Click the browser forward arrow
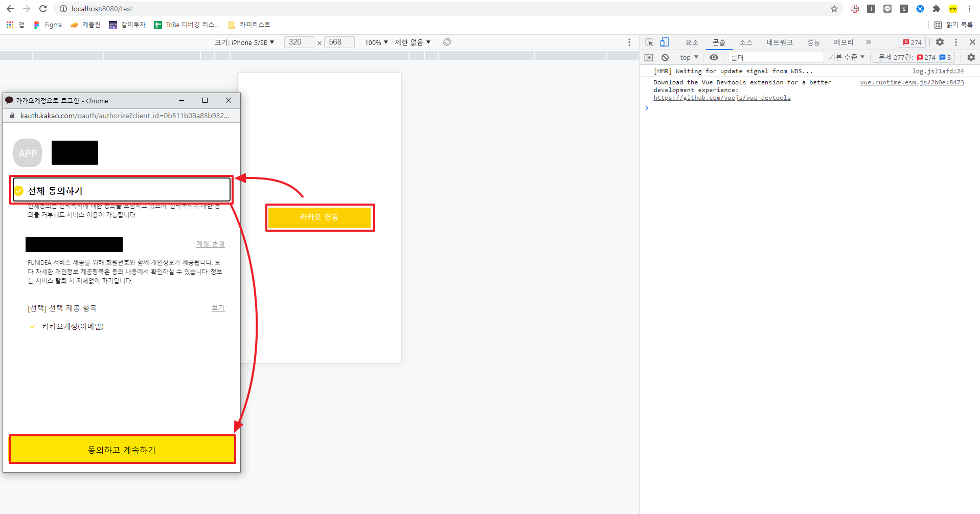The image size is (980, 514). point(27,9)
